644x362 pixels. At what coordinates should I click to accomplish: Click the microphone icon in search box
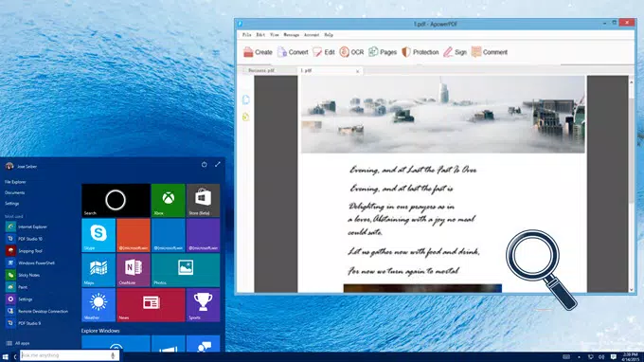click(x=113, y=355)
